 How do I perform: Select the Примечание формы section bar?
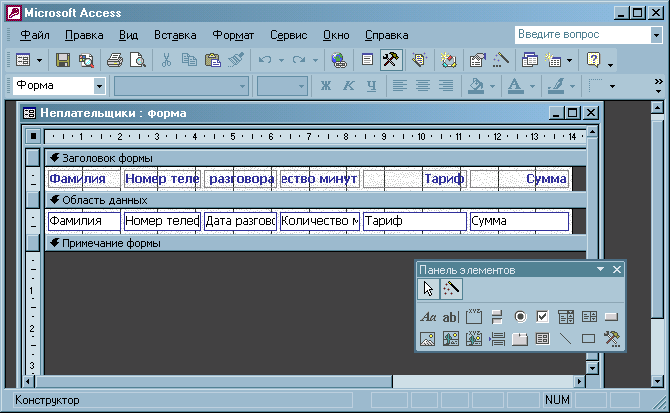click(x=315, y=243)
